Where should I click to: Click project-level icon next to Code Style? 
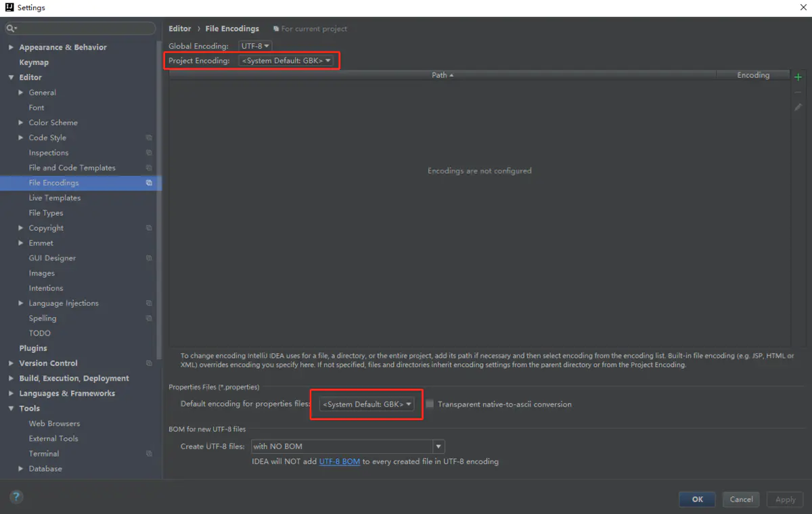pyautogui.click(x=149, y=138)
